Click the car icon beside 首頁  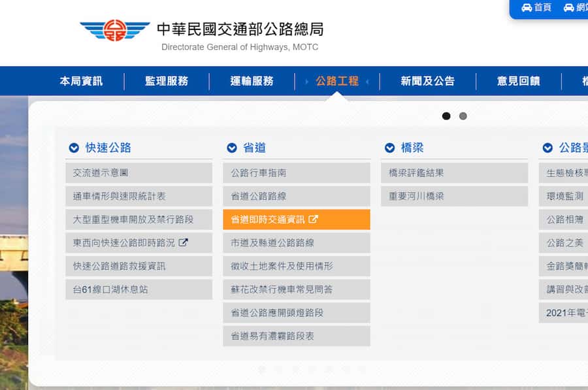click(527, 7)
